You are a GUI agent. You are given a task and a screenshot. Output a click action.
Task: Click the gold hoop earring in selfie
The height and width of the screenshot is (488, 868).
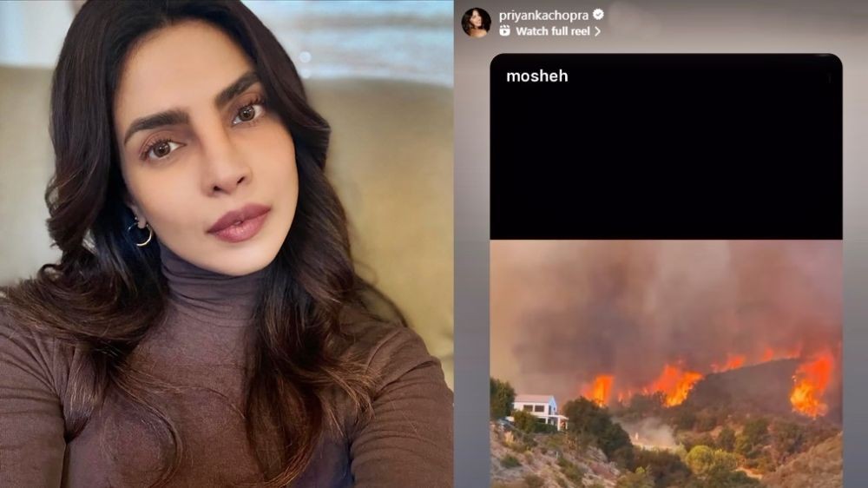pyautogui.click(x=140, y=233)
